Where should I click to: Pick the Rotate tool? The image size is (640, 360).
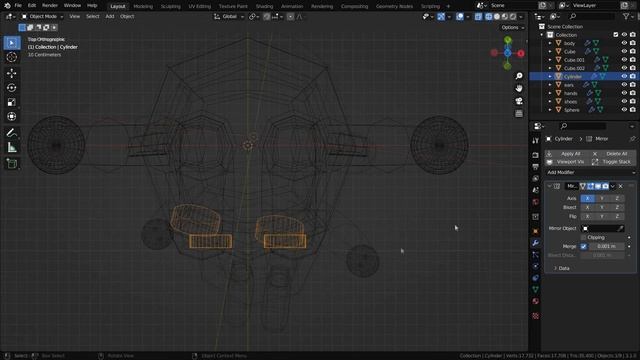[12, 87]
